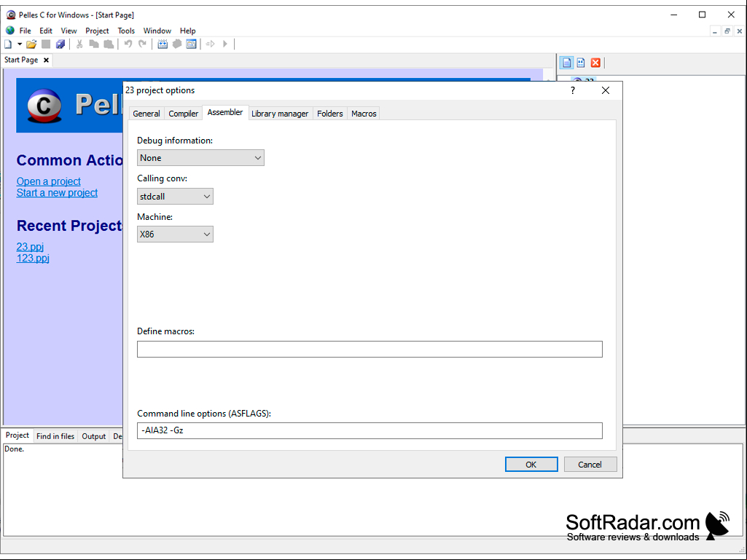Click the Copy toolbar icon
The width and height of the screenshot is (747, 560).
94,44
